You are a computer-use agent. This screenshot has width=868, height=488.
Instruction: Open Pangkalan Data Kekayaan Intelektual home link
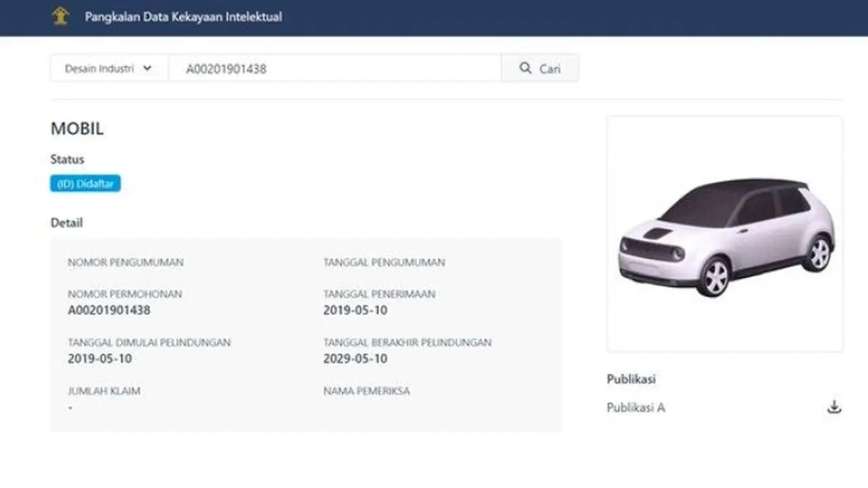click(x=183, y=16)
